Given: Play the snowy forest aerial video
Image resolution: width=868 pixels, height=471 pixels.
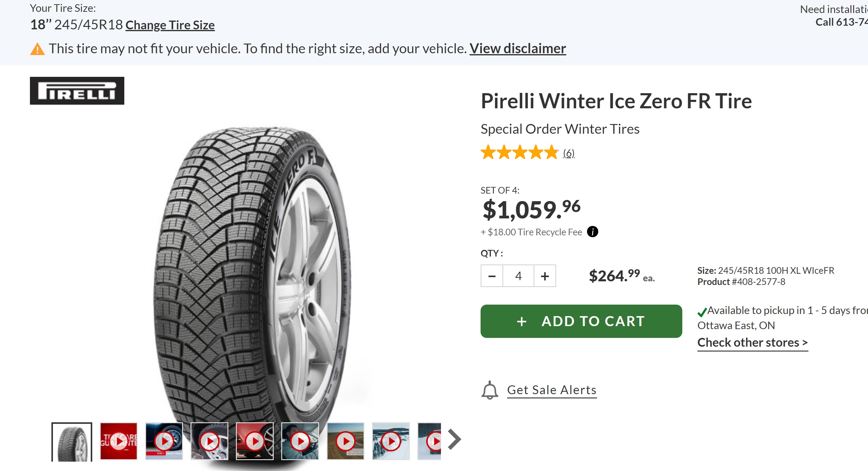Looking at the screenshot, I should pyautogui.click(x=391, y=441).
